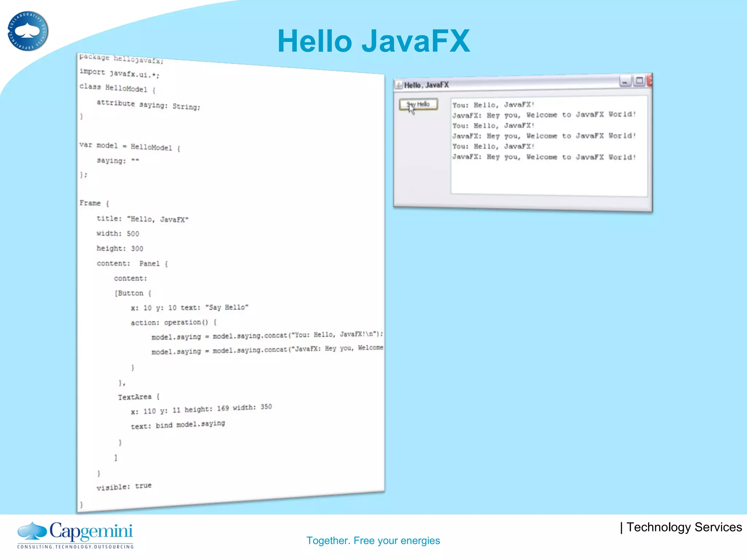The height and width of the screenshot is (560, 747).
Task: Close the Hello, JavaFX window
Action: point(650,80)
